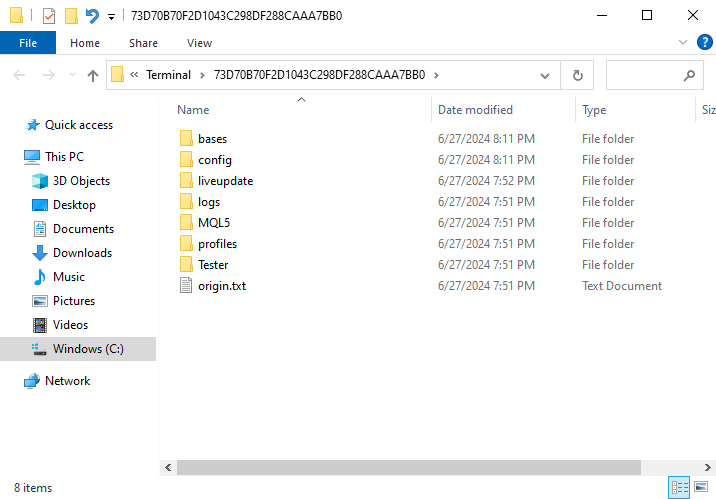
Task: Select the config folder icon
Action: pos(186,159)
